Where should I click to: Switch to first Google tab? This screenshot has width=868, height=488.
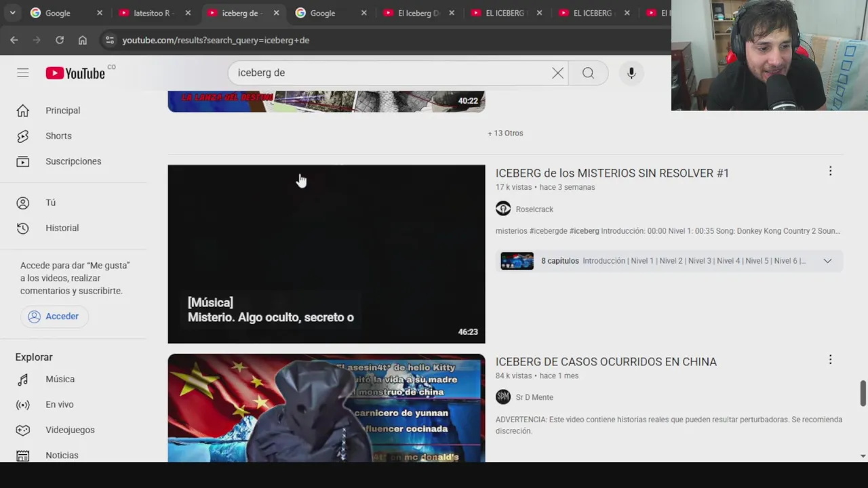coord(66,13)
